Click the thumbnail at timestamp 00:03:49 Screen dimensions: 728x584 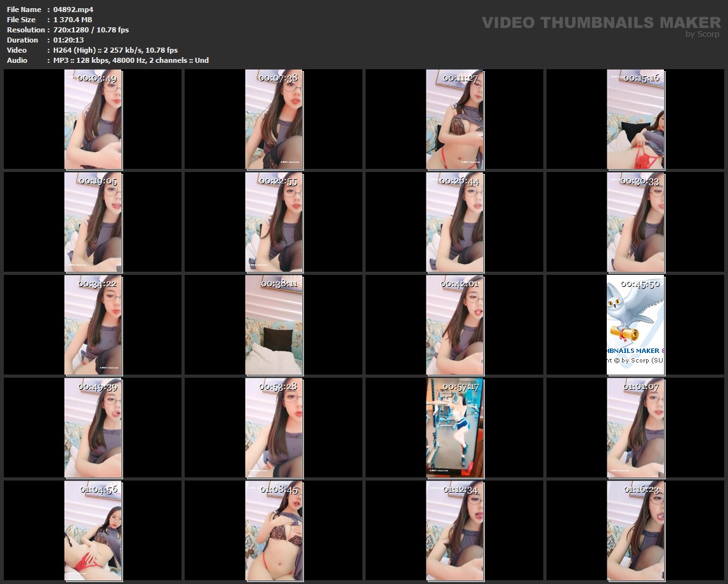click(93, 120)
